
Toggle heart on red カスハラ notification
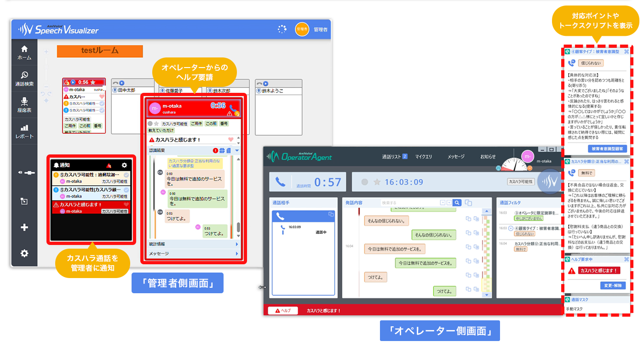coord(126,204)
